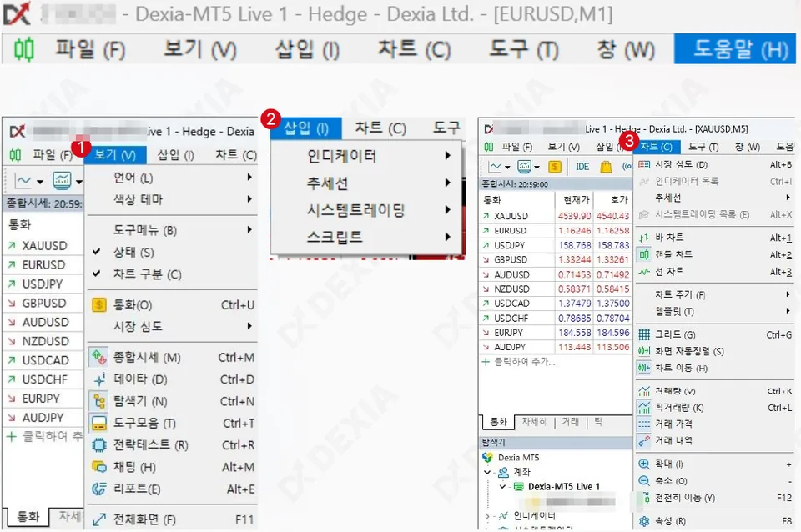Open 통화(O) symbols with Ctrl+U
The image size is (801, 532).
172,305
